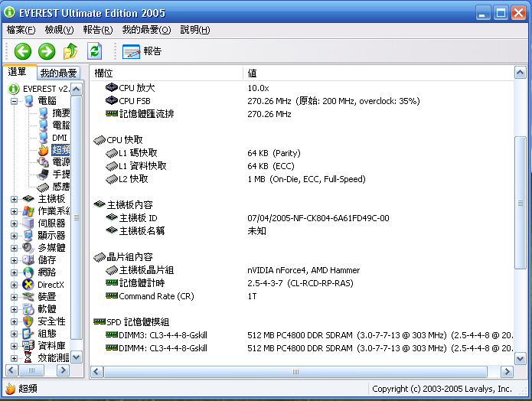Click the 軟體 software disc icon
532x401 pixels.
28,309
